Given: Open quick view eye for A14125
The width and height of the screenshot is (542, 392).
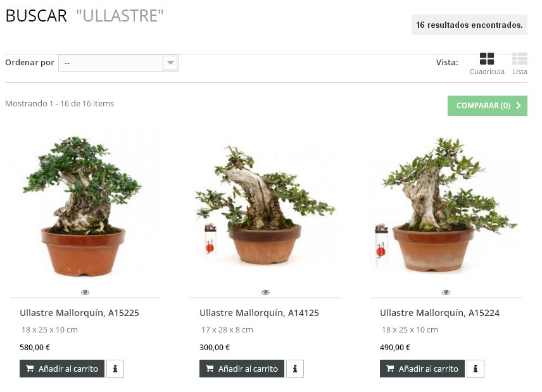Looking at the screenshot, I should (265, 293).
